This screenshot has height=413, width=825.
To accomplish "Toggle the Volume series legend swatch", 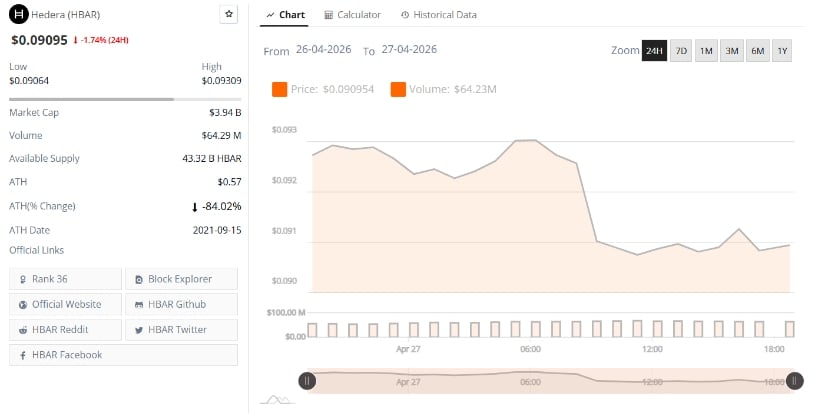I will (x=398, y=90).
